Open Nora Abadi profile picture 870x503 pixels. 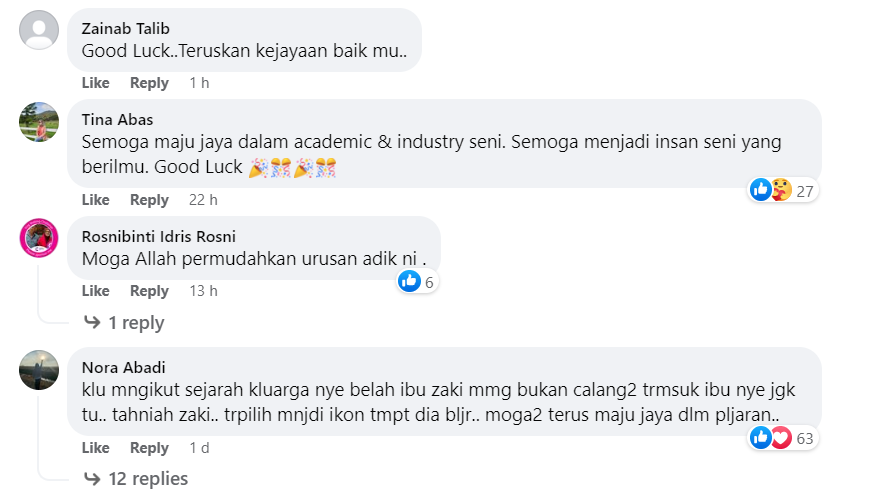click(39, 370)
